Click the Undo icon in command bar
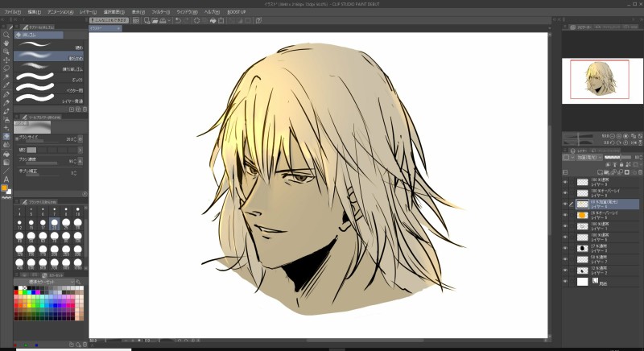Viewport: 644px width, 351px height. click(x=178, y=20)
